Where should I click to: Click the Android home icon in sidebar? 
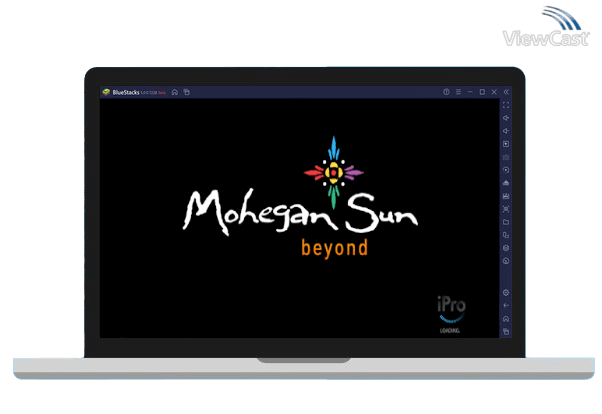tap(506, 319)
